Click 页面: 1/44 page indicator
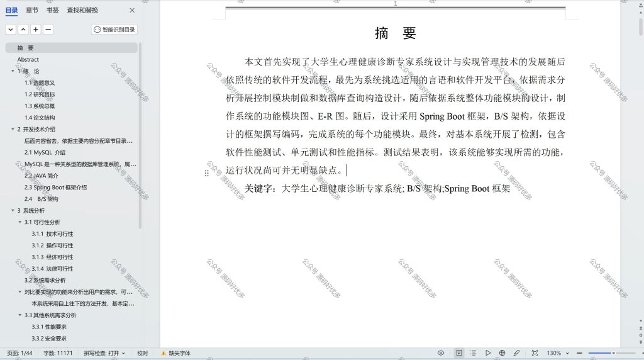 point(19,353)
